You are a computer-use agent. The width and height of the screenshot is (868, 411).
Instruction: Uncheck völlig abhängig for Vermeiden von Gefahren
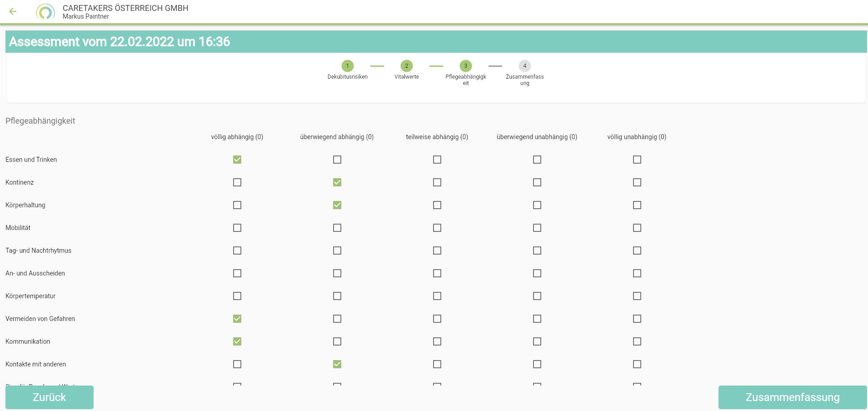(x=237, y=319)
